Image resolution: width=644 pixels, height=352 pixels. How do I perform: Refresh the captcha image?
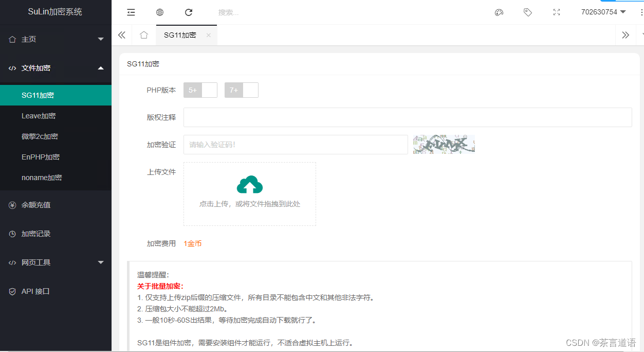444,144
